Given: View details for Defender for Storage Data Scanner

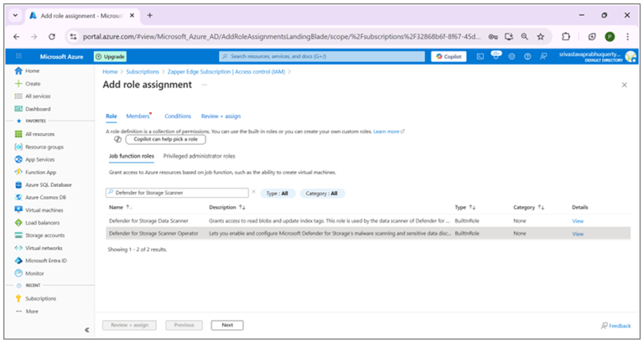Looking at the screenshot, I should point(578,221).
